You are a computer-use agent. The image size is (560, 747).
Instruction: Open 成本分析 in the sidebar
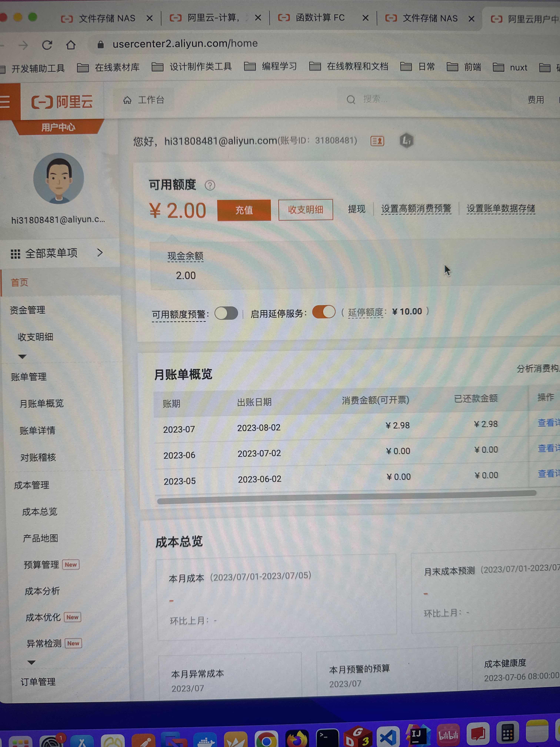coord(42,591)
